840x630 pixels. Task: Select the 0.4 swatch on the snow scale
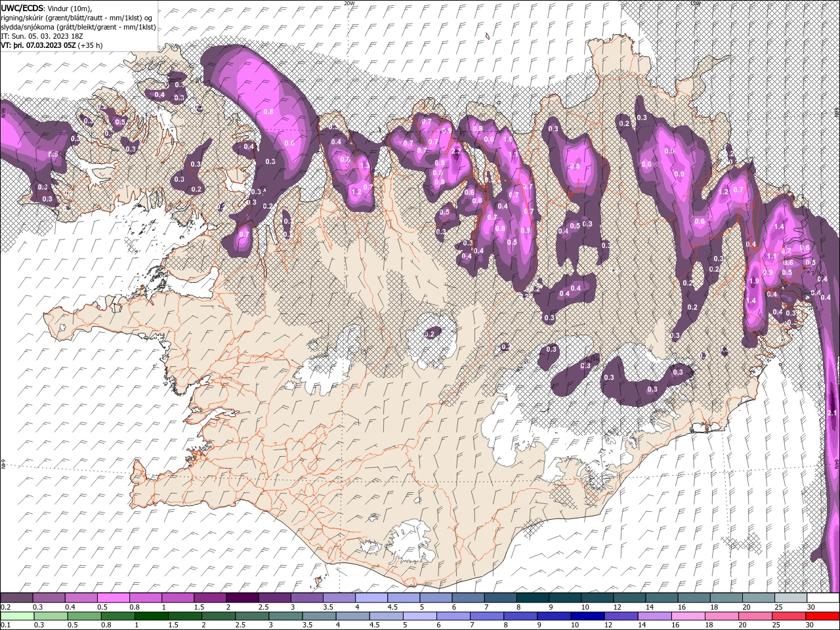click(x=81, y=598)
